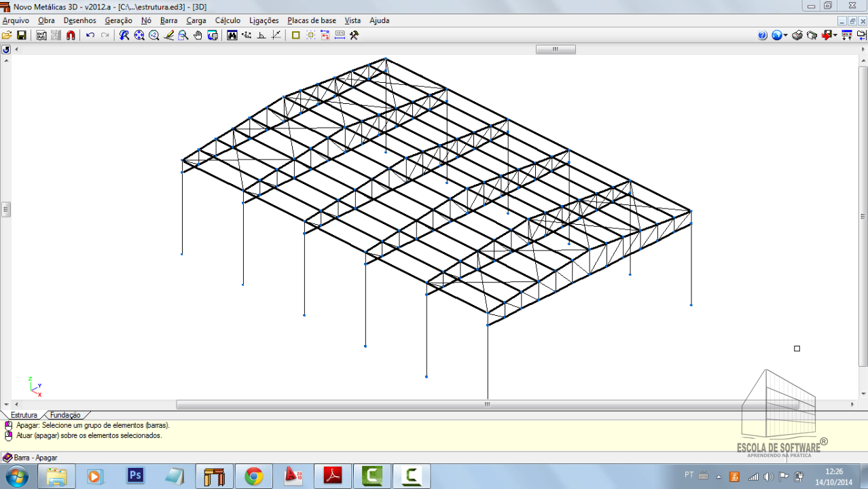The image size is (868, 489).
Task: Toggle the yellow square selection tool
Action: [295, 35]
